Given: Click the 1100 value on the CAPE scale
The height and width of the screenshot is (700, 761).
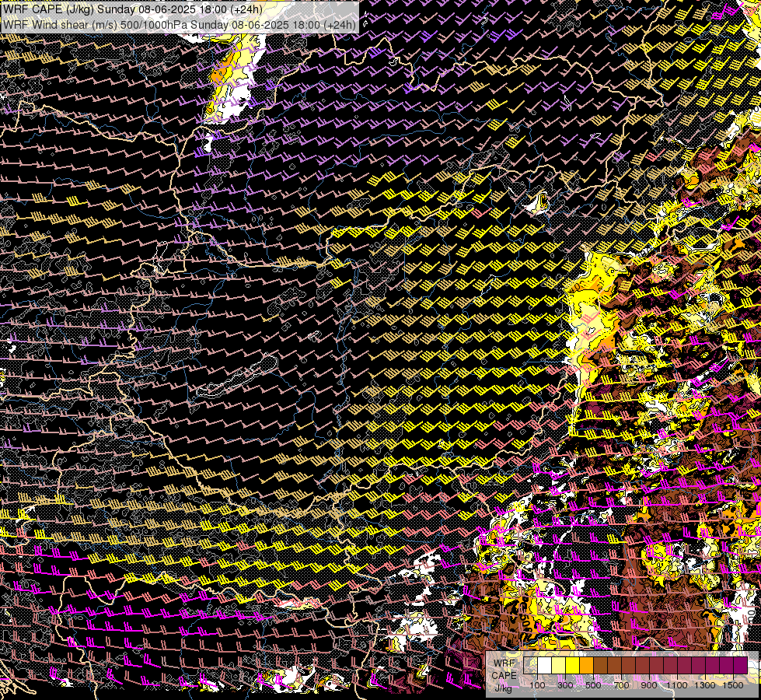Looking at the screenshot, I should 676,685.
